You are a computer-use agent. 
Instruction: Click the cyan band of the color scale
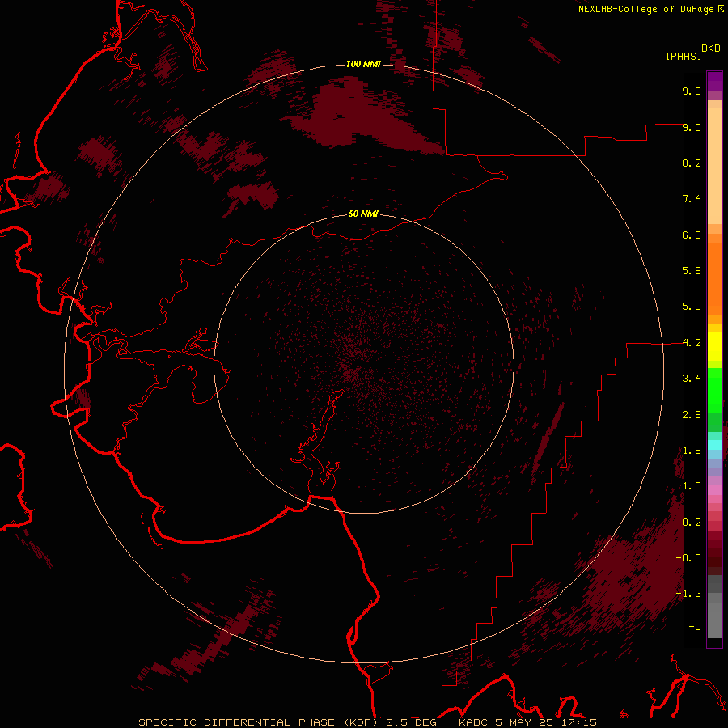click(x=714, y=445)
